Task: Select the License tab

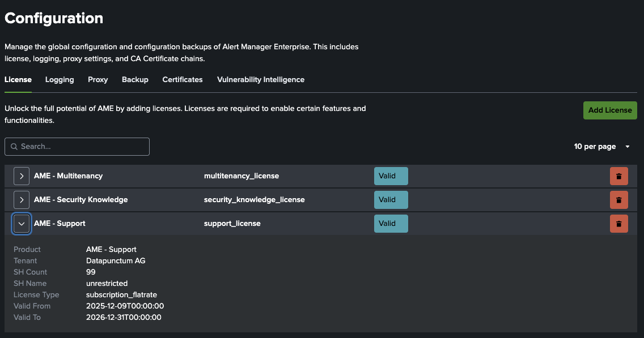Action: pyautogui.click(x=18, y=79)
